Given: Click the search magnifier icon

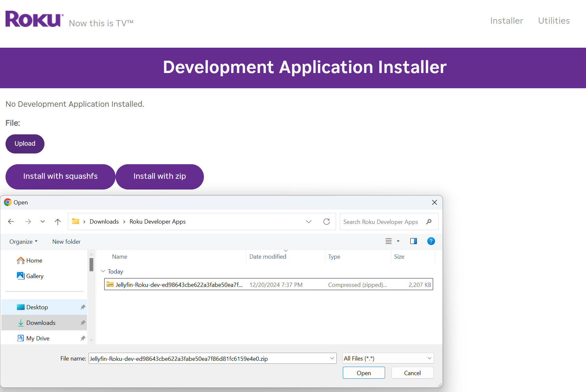Looking at the screenshot, I should [x=429, y=222].
